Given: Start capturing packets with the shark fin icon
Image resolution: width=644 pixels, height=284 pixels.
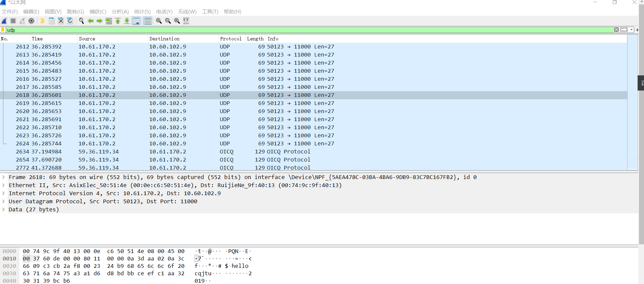Looking at the screenshot, I should (x=4, y=21).
